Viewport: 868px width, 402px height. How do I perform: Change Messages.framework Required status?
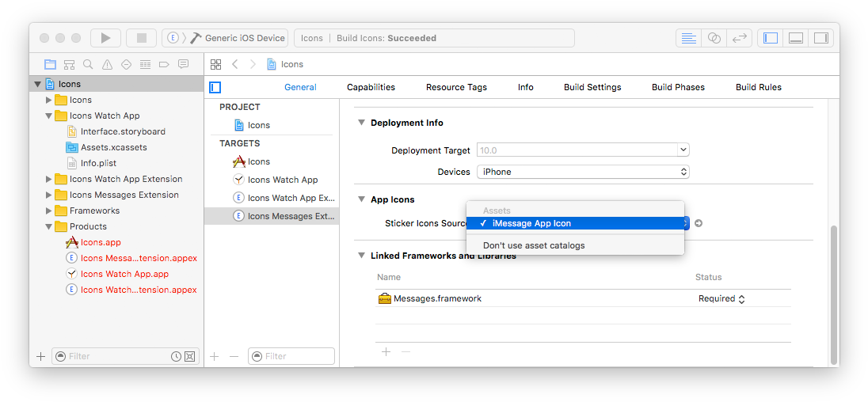(721, 298)
